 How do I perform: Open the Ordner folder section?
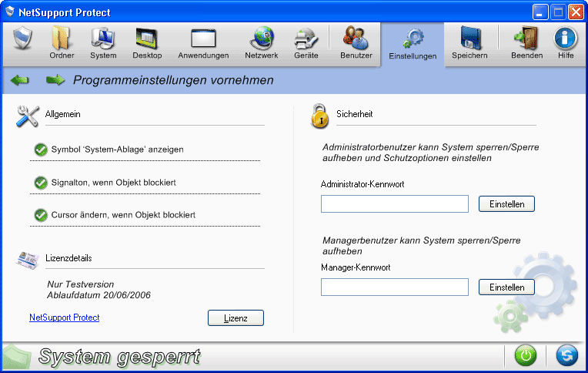click(62, 42)
